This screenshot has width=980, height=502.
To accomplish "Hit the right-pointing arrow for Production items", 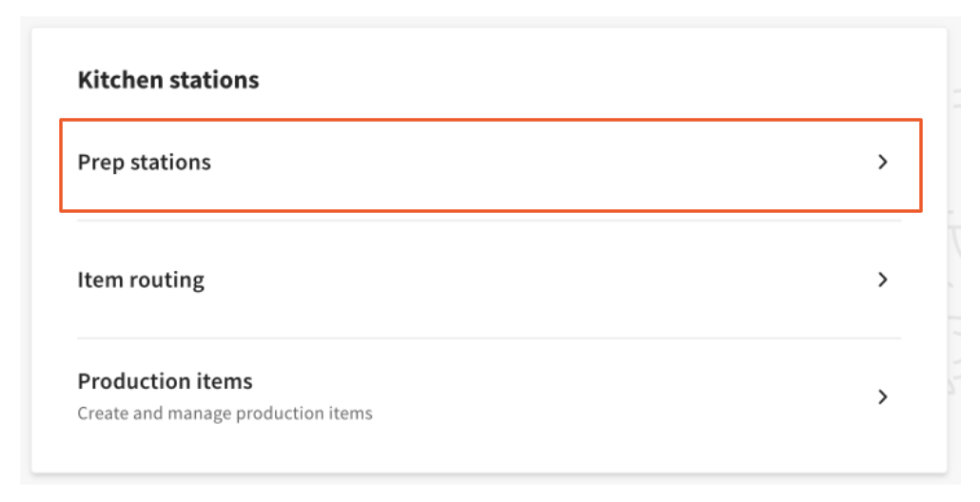I will [x=882, y=396].
